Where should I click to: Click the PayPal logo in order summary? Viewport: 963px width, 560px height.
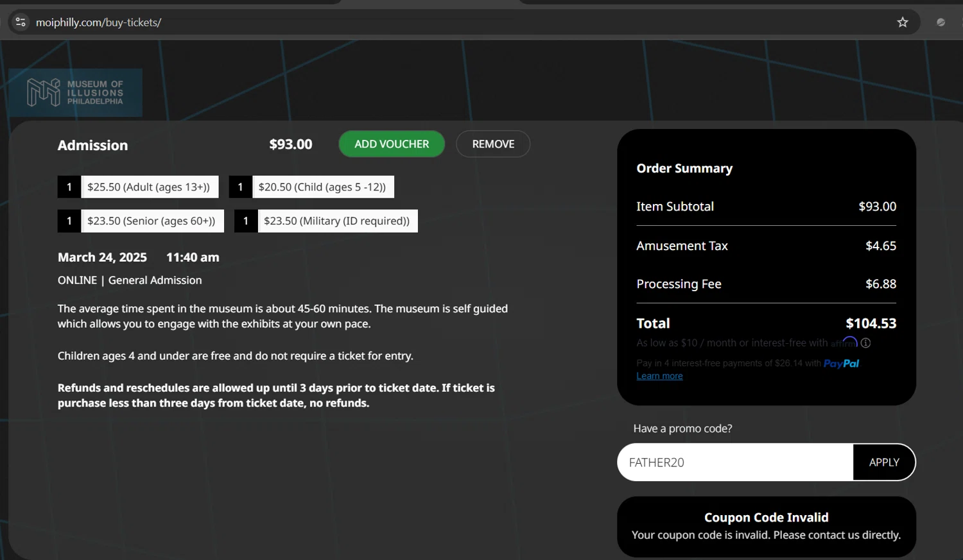coord(841,364)
